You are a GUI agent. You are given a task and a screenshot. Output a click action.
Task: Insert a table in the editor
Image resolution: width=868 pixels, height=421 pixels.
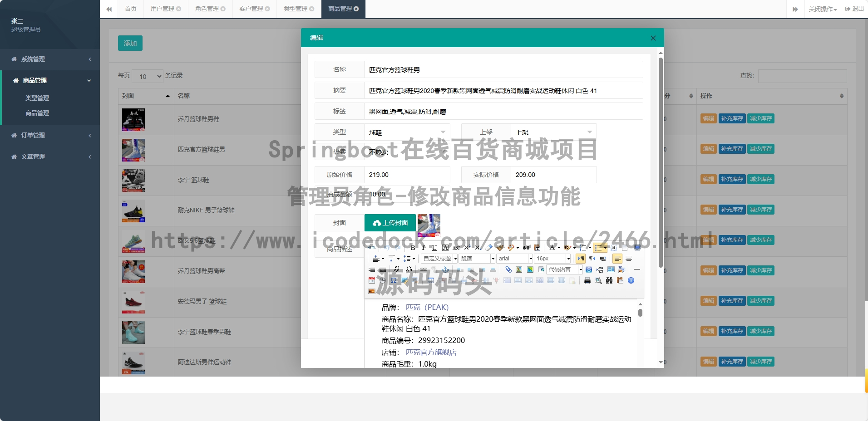430,280
